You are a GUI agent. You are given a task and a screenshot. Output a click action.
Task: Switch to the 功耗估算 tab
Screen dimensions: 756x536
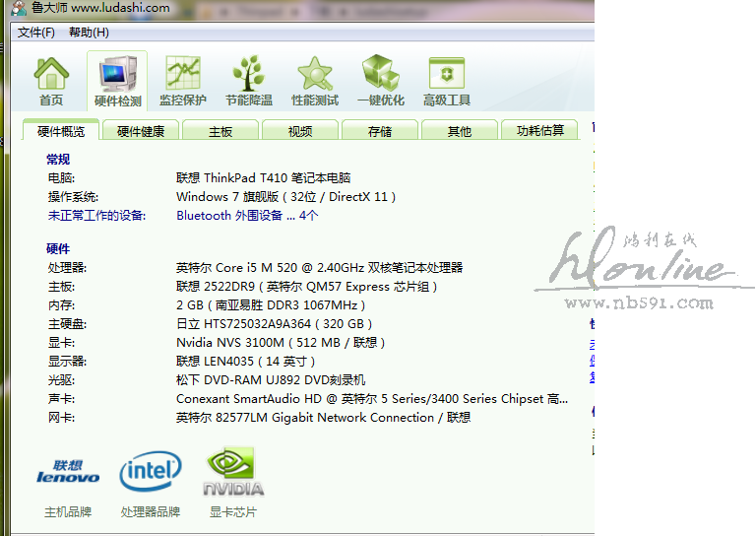pos(540,131)
